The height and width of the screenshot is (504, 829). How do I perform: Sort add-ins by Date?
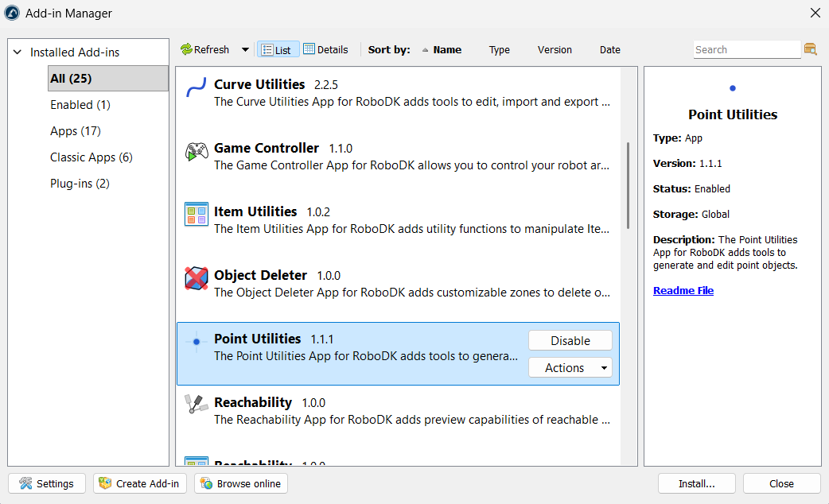pos(609,49)
